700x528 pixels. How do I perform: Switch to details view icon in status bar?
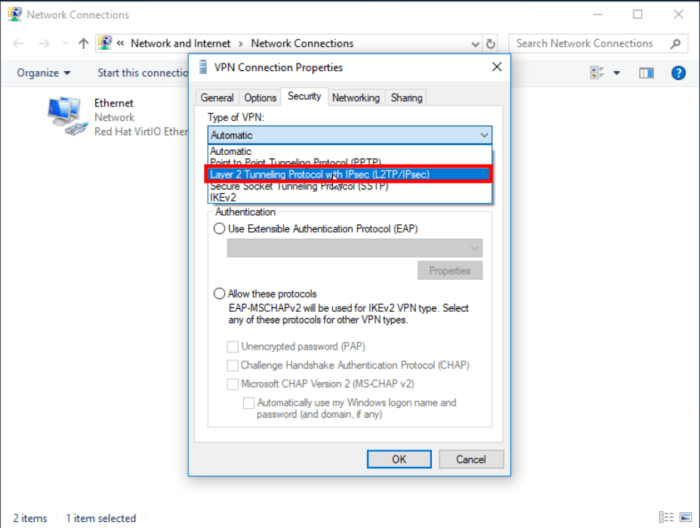tap(666, 517)
